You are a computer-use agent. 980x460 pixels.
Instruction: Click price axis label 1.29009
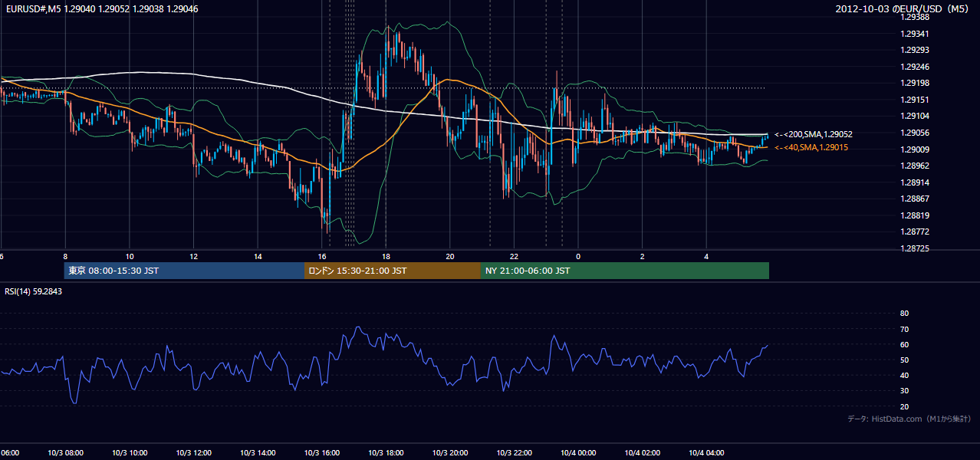tap(916, 149)
